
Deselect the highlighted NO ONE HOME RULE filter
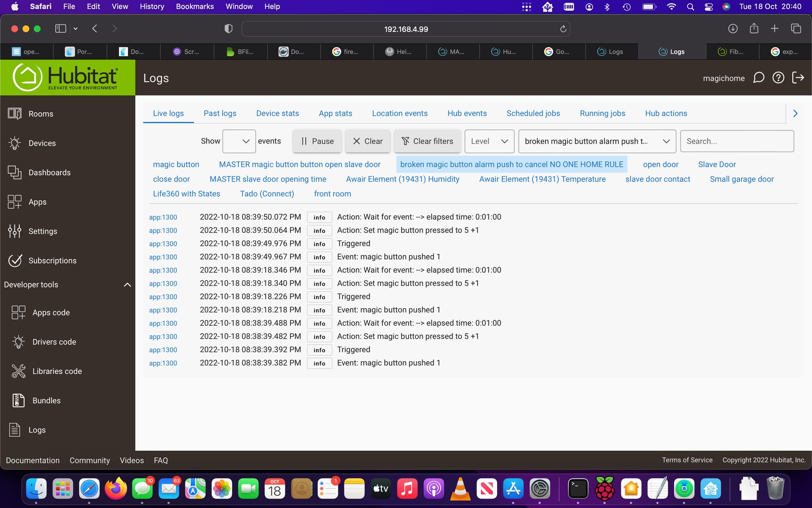[x=511, y=164]
